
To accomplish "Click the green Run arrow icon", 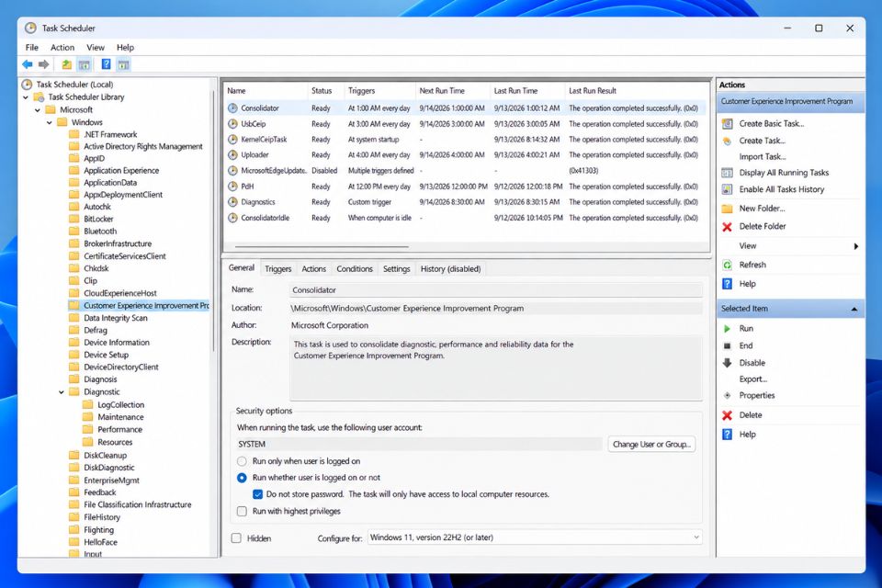I will [x=727, y=329].
